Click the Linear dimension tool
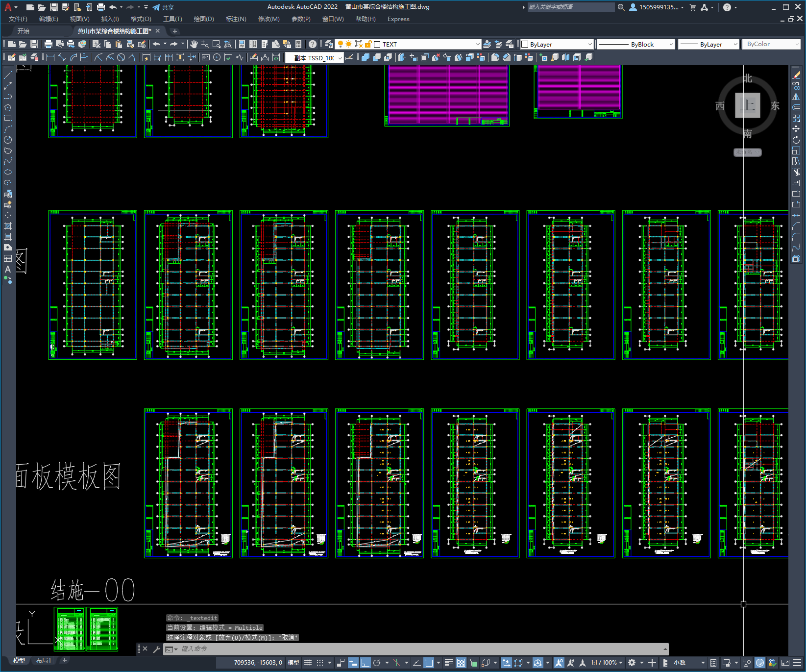Screen dimensions: 806x672 pos(50,57)
